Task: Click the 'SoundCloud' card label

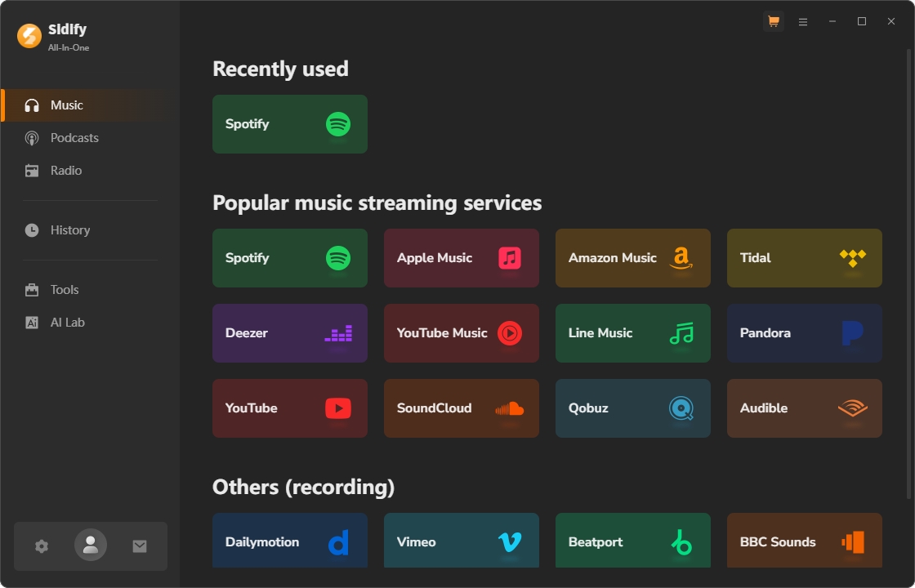Action: pos(434,408)
